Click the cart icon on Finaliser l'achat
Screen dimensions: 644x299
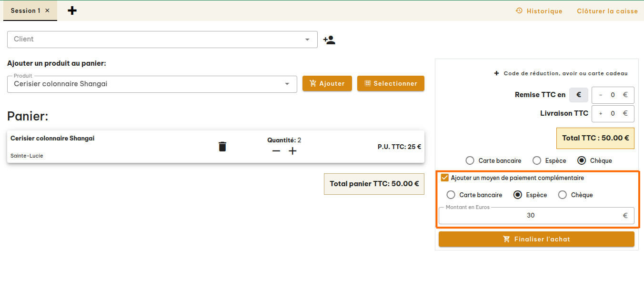506,239
